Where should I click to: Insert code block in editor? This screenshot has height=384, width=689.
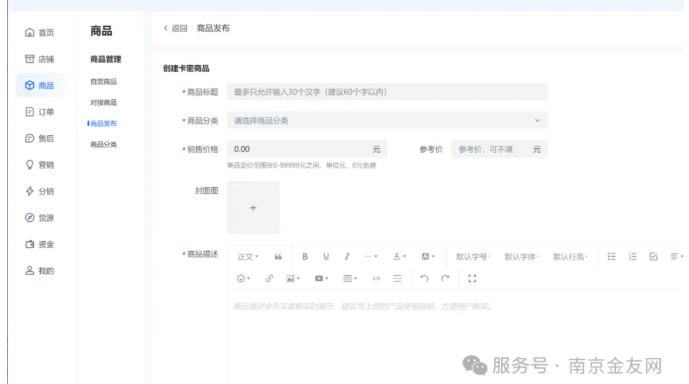[x=376, y=279]
